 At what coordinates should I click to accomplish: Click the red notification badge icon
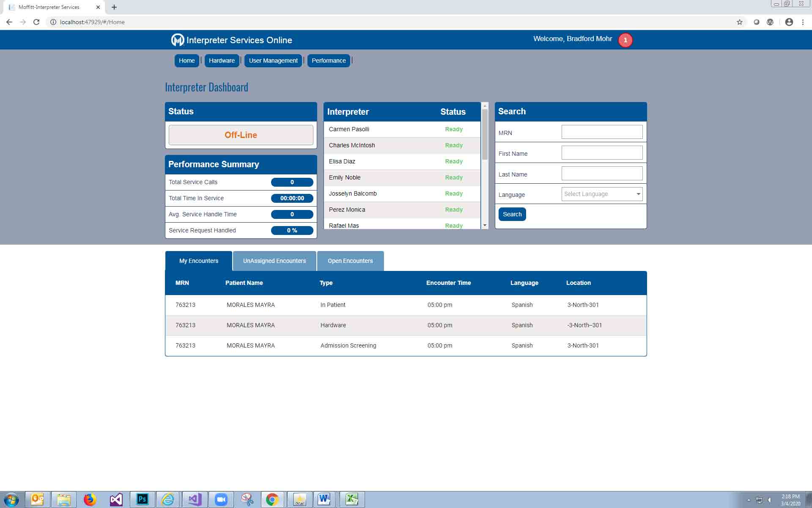point(625,40)
